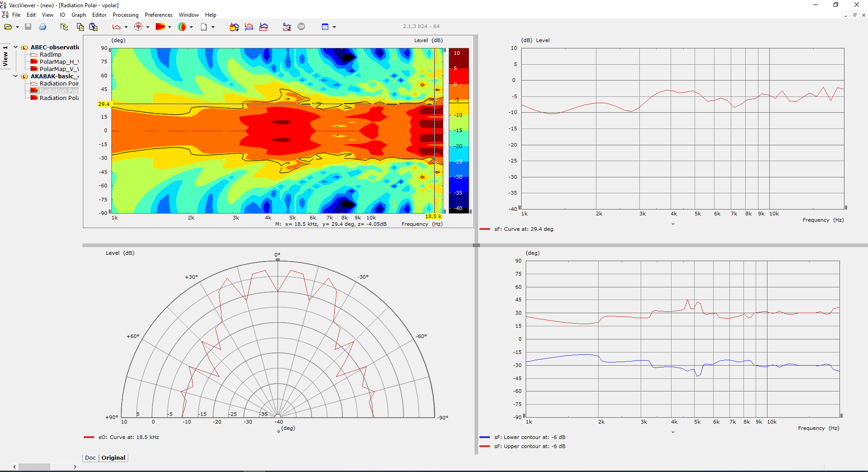Choose the red contour map icon
Viewport: 868px width, 472px height.
click(x=160, y=27)
